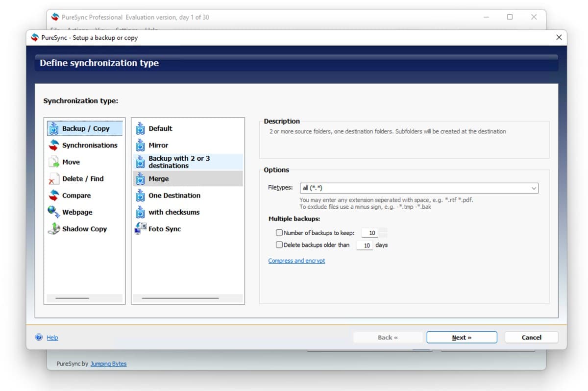This screenshot has width=588, height=391.
Task: Click the Mirror backup icon
Action: (141, 146)
